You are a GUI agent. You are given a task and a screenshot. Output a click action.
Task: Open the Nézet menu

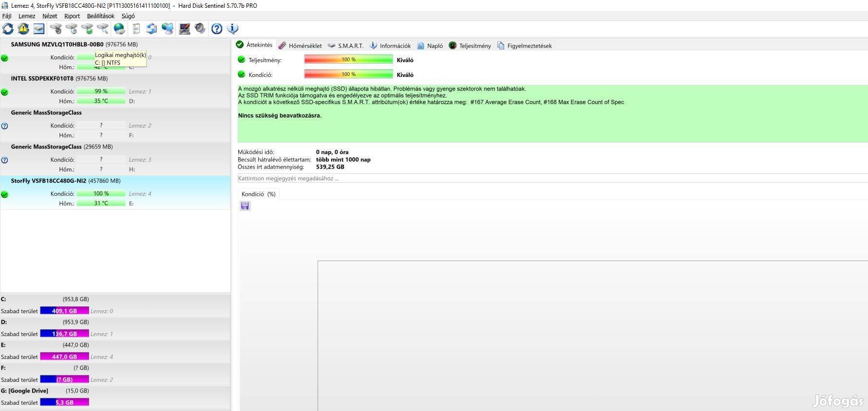[x=50, y=16]
